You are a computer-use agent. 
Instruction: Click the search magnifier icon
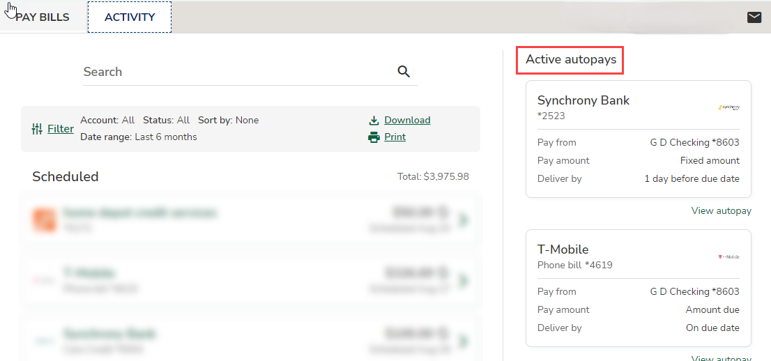click(404, 72)
